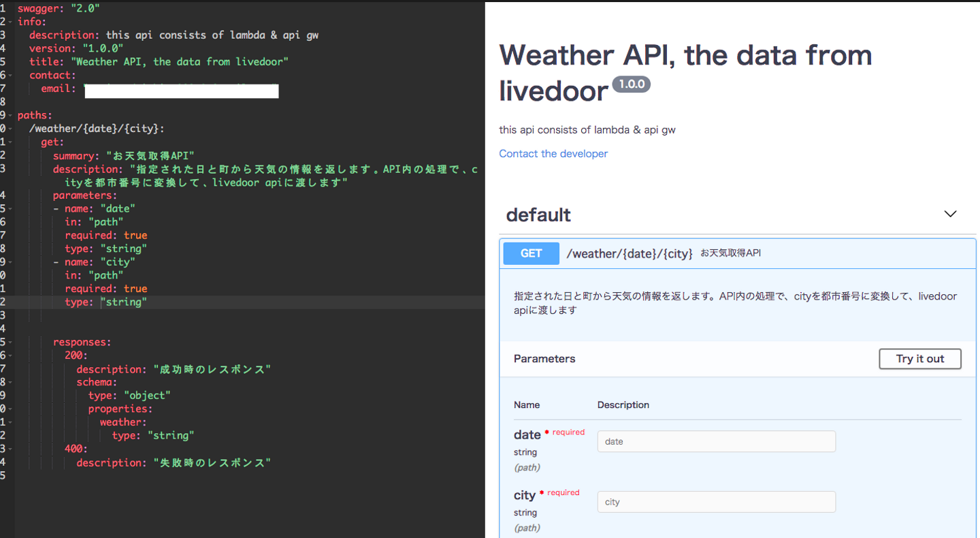Click the bold date parameter name in the preview

tap(527, 434)
